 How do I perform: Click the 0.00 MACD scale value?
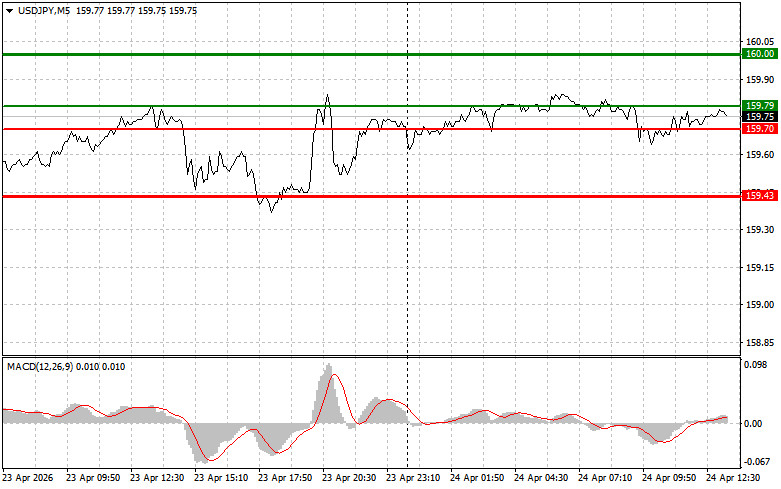click(753, 424)
